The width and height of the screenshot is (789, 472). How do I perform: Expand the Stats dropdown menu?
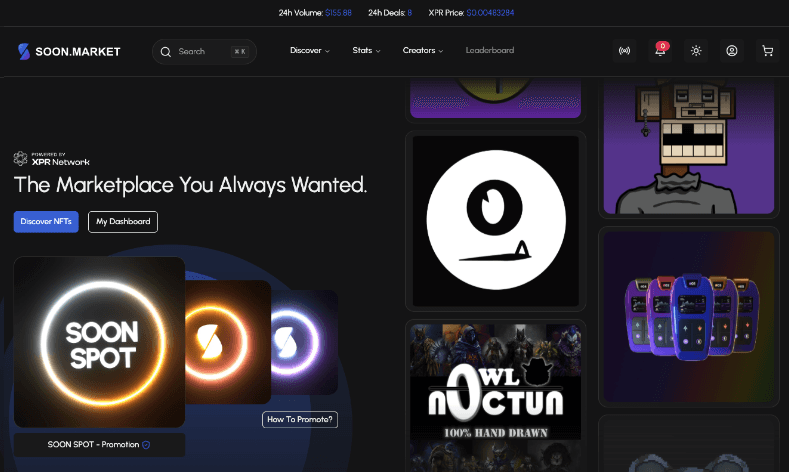pos(366,50)
